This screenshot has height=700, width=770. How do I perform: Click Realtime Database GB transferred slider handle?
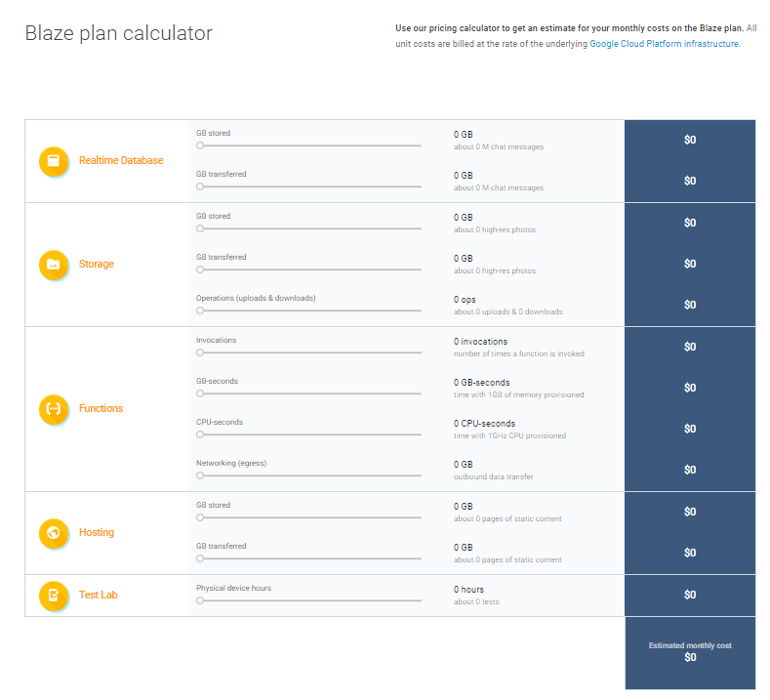click(200, 186)
